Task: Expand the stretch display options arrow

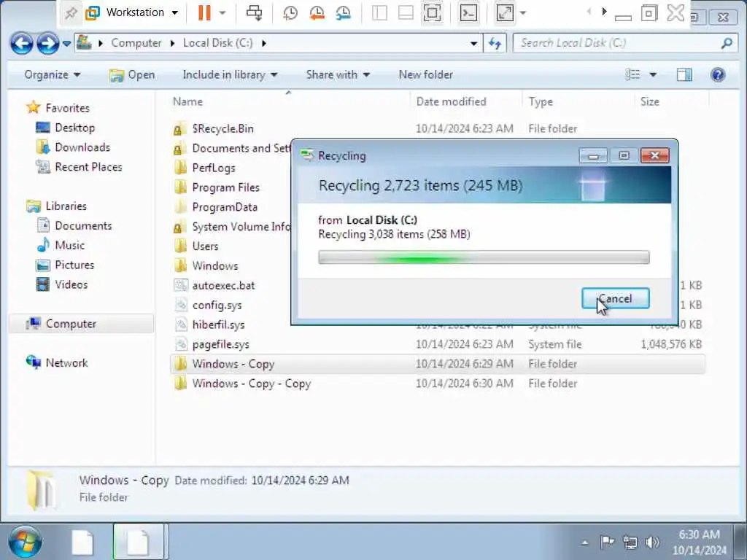Action: pyautogui.click(x=522, y=13)
